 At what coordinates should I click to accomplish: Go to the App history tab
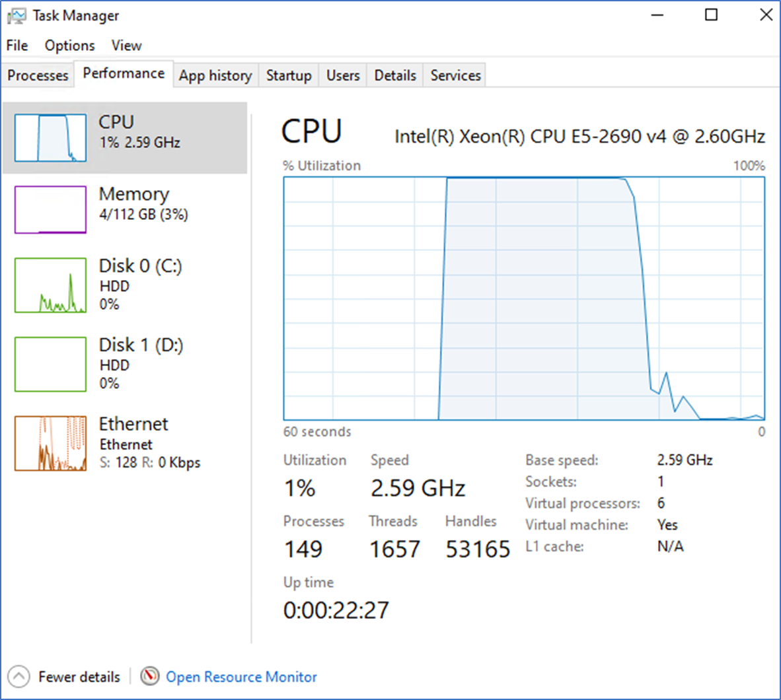click(215, 75)
